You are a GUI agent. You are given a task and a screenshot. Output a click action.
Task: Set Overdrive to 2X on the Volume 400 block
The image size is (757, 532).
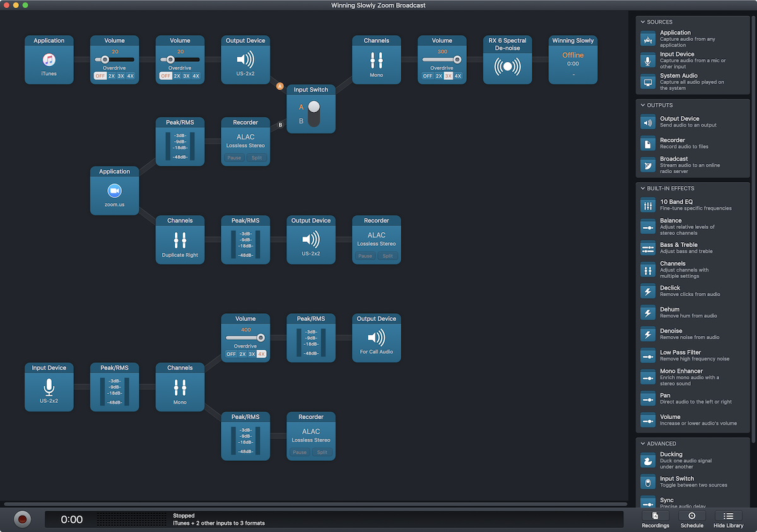click(242, 354)
